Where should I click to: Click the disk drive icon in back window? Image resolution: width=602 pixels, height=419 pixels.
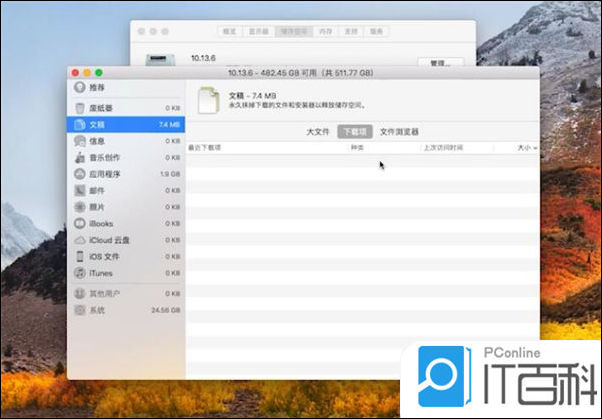[160, 60]
